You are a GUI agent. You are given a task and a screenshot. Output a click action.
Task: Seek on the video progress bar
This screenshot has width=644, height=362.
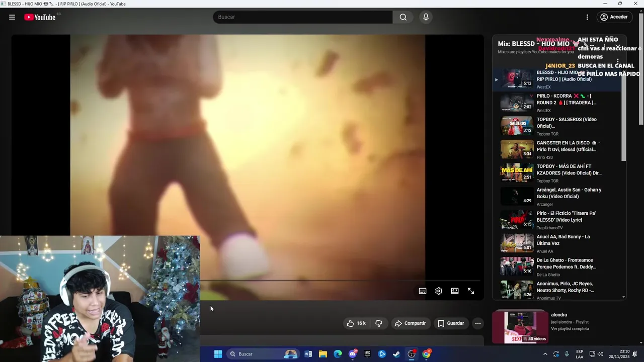(340, 281)
